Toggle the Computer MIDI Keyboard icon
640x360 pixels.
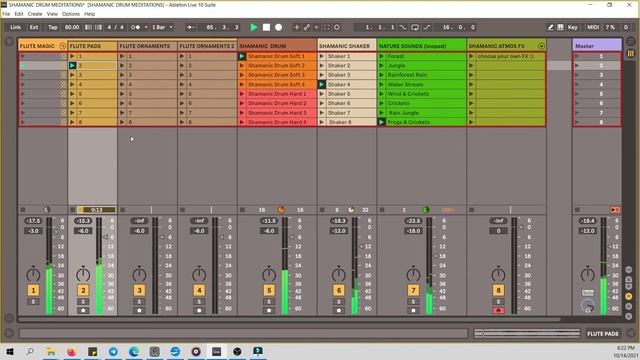pos(560,27)
